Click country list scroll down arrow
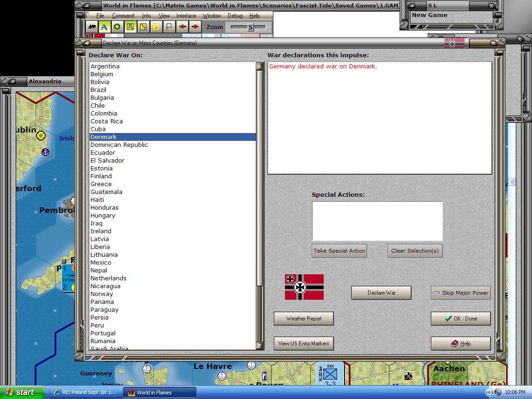Viewport: 532px width, 399px height. [x=260, y=346]
